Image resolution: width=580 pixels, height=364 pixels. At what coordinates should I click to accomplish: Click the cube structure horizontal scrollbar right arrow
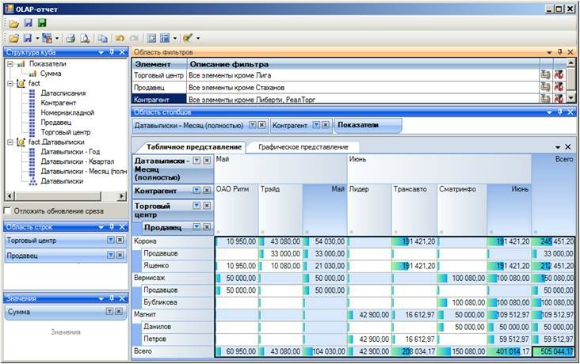(x=121, y=196)
